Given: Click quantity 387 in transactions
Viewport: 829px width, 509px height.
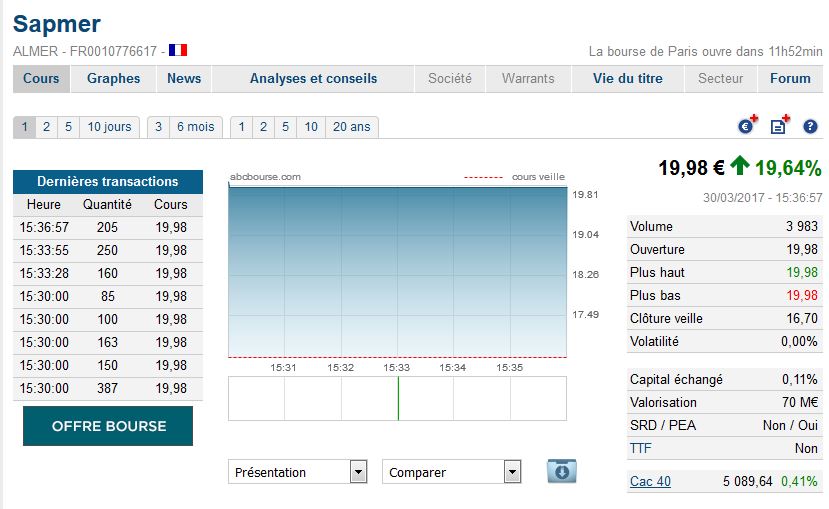Looking at the screenshot, I should pyautogui.click(x=107, y=388).
